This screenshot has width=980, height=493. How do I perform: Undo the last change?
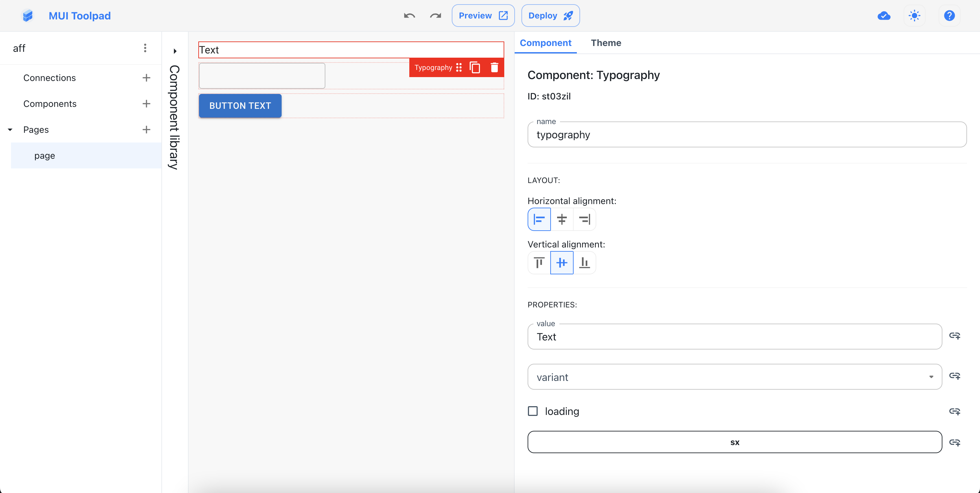tap(409, 16)
